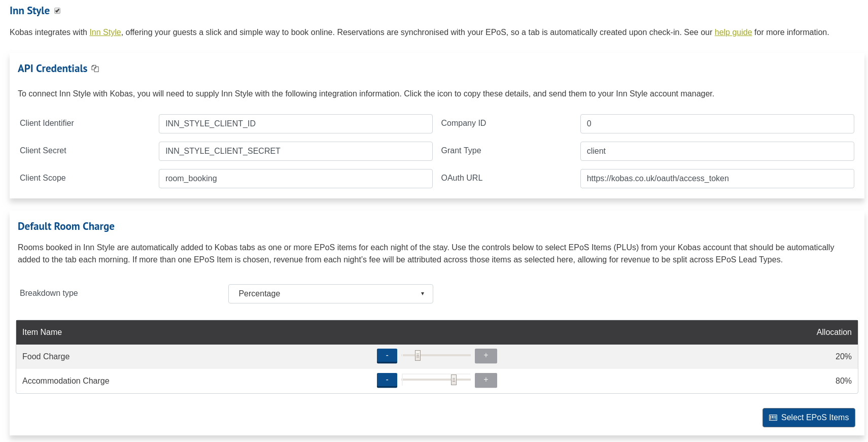
Task: Click the Allocation column header
Action: [834, 332]
